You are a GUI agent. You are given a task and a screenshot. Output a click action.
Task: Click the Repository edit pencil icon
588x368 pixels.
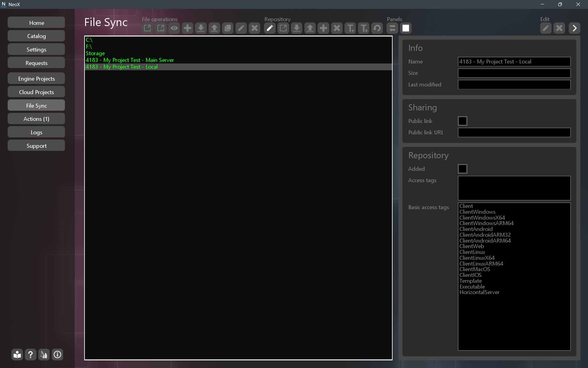(269, 28)
